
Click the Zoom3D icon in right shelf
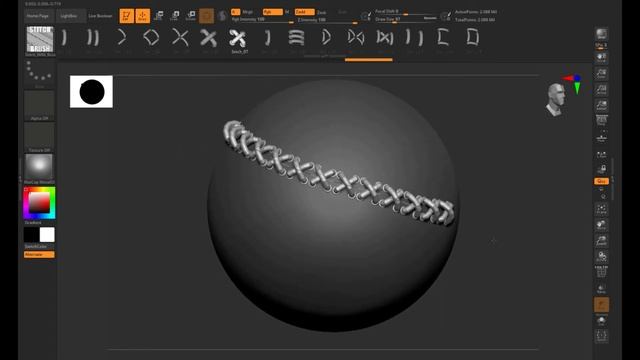(x=601, y=241)
